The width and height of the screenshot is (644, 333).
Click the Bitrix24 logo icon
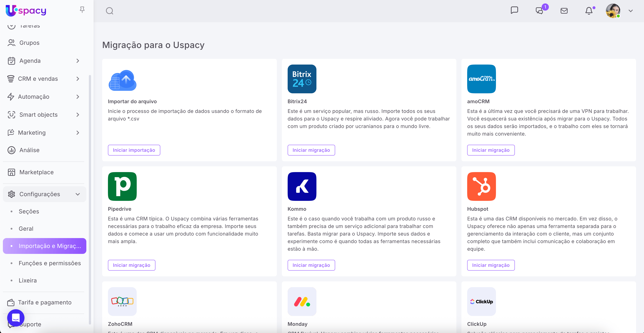point(302,79)
